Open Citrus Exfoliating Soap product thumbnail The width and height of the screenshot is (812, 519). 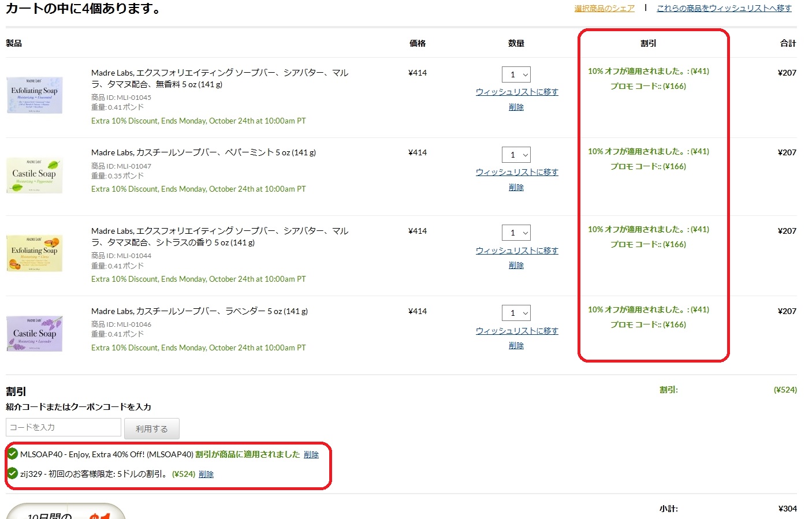click(35, 253)
